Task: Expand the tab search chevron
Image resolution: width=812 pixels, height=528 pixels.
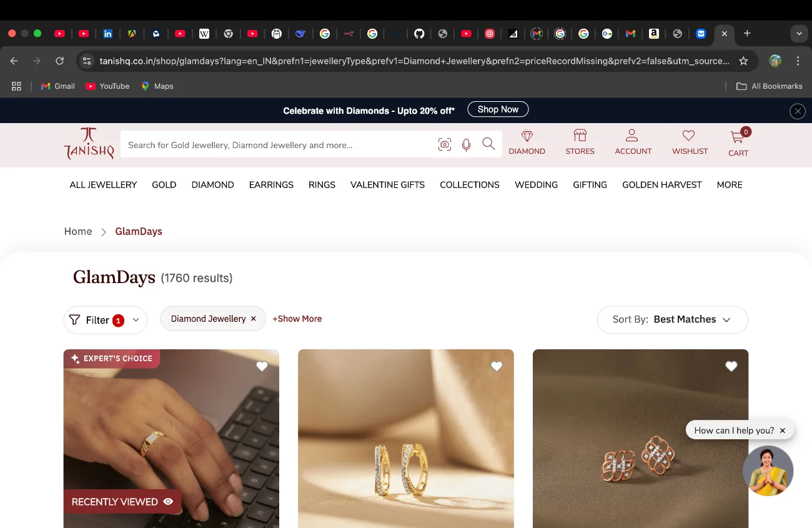Action: [799, 34]
